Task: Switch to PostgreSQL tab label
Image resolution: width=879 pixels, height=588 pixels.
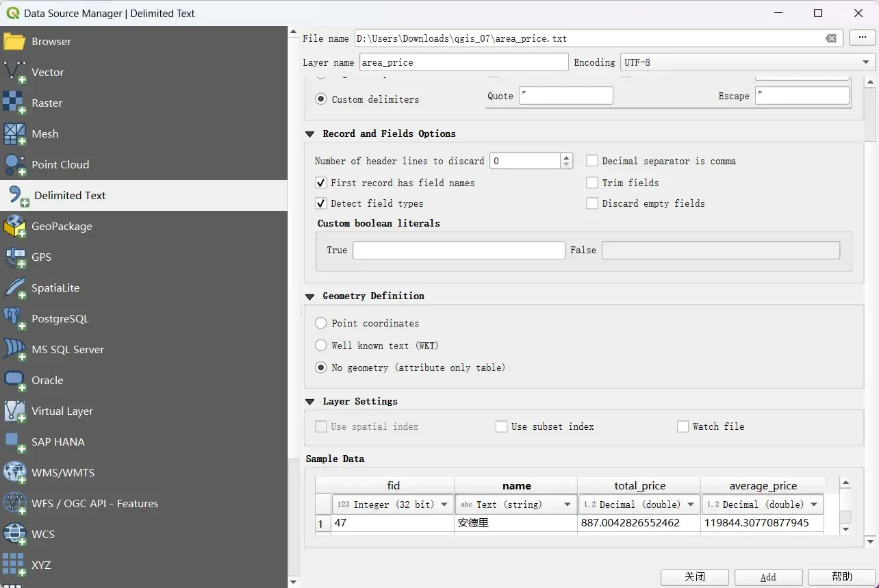Action: click(60, 319)
